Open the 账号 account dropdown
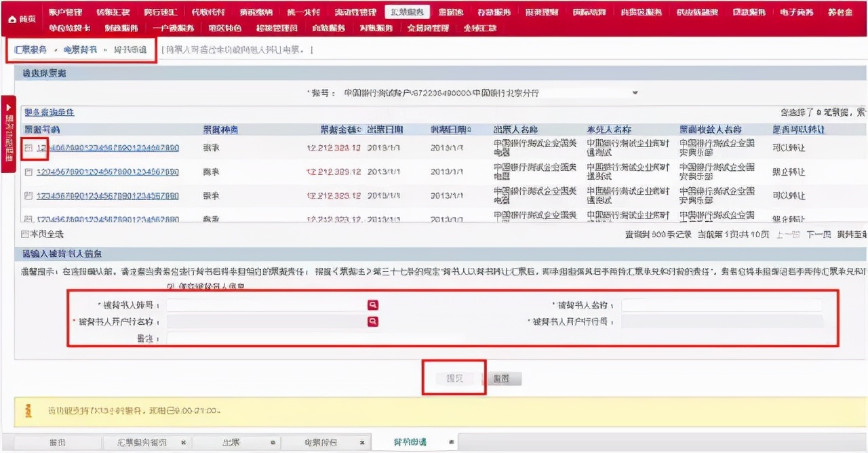This screenshot has height=453, width=868. pos(635,93)
